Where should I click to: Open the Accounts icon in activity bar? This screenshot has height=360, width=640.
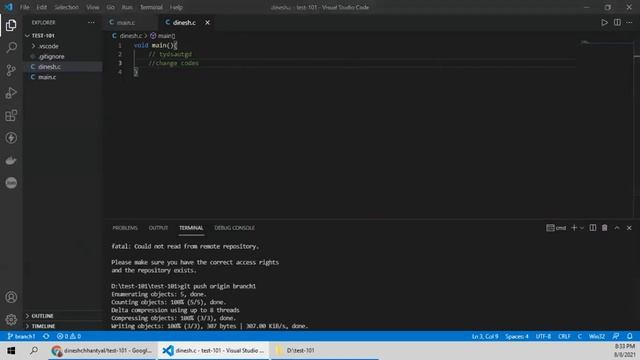(11, 297)
